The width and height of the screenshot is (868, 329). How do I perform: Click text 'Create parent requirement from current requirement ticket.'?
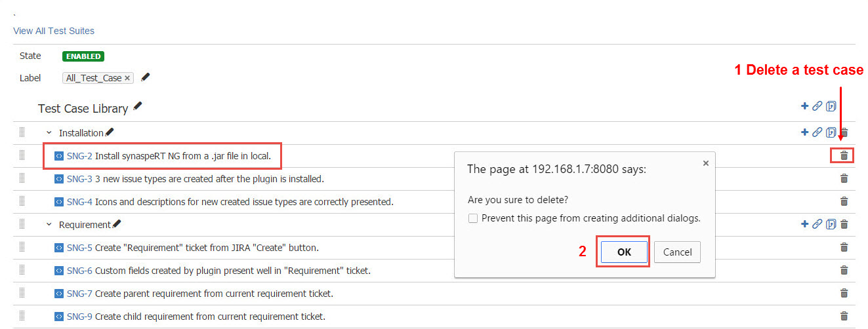(214, 294)
